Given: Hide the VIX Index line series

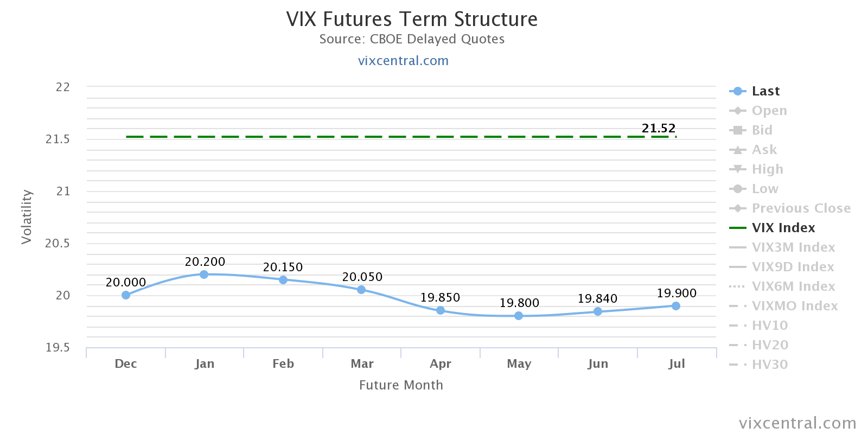Looking at the screenshot, I should (783, 228).
